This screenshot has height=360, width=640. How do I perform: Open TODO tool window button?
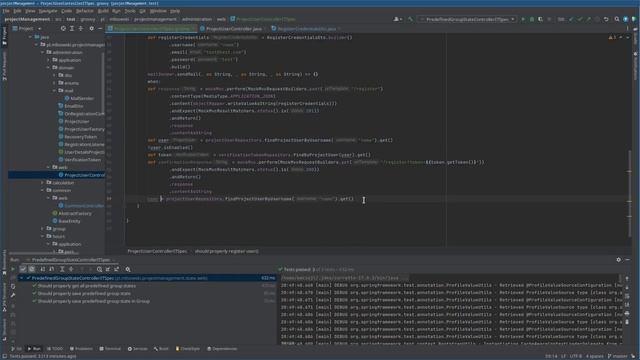click(x=55, y=349)
